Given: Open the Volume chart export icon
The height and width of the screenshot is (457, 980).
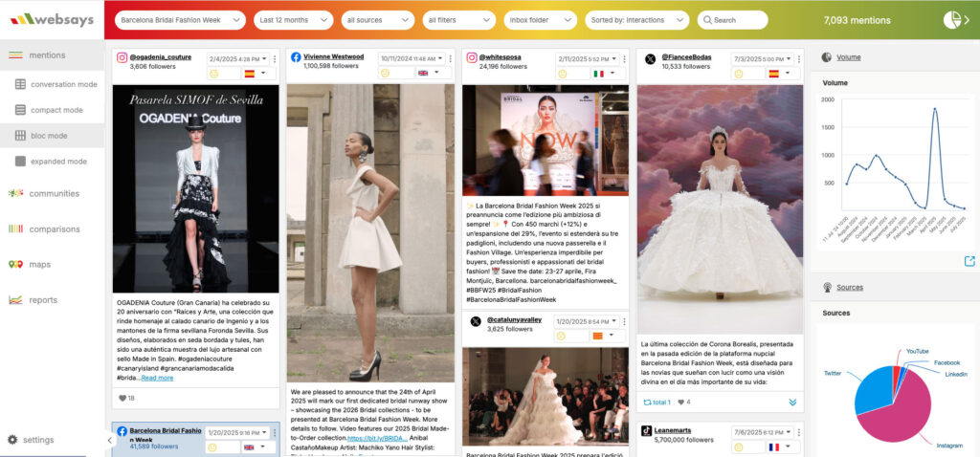Looking at the screenshot, I should pos(969,261).
